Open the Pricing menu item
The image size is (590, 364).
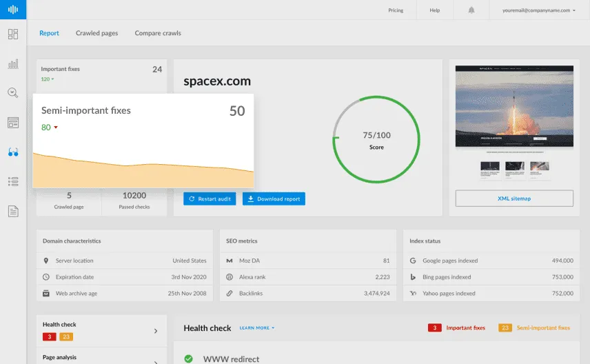click(x=396, y=10)
